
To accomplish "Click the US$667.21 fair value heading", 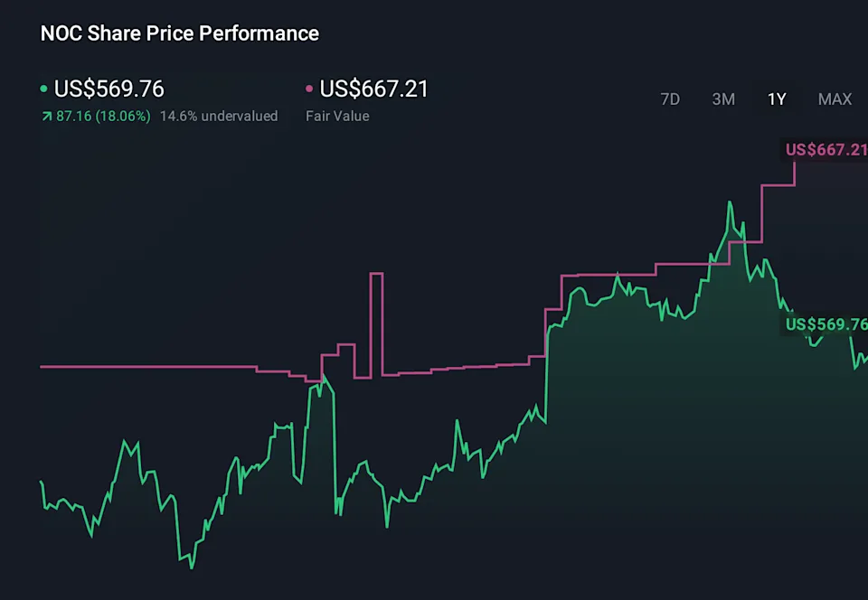I will 373,89.
